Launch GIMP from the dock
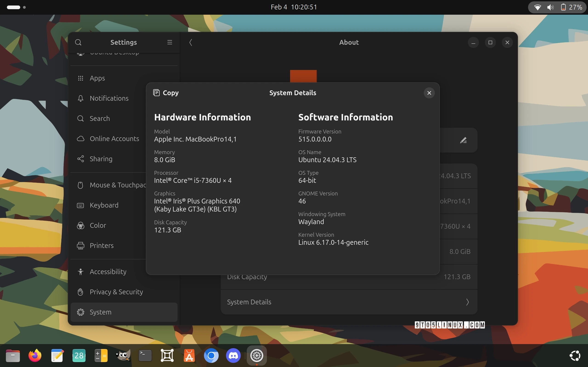 pos(123,355)
